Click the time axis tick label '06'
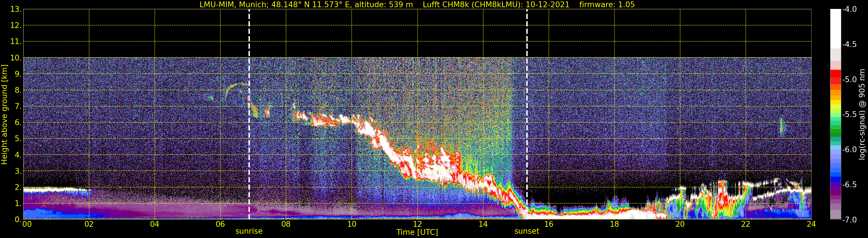Viewport: 868px width, 238px height. point(220,224)
